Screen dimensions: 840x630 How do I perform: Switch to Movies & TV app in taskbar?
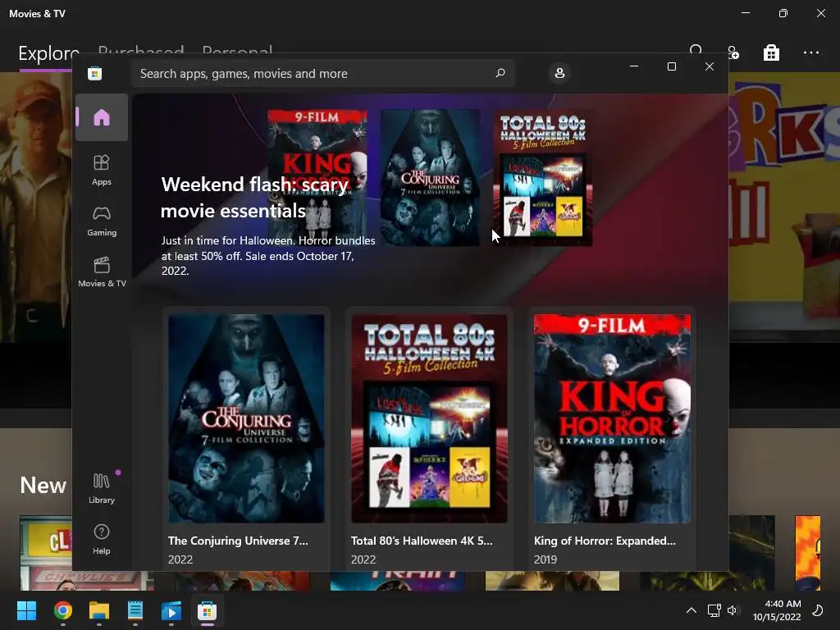(171, 610)
